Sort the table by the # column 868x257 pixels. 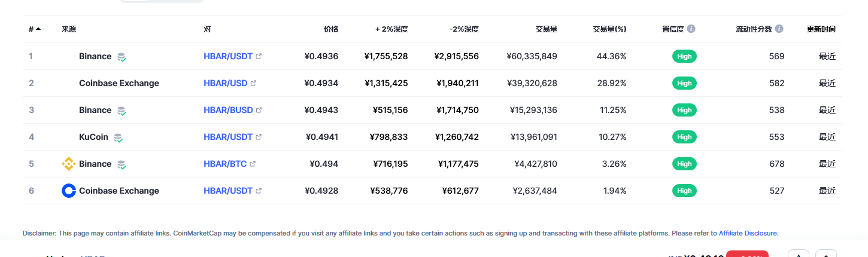[x=35, y=29]
